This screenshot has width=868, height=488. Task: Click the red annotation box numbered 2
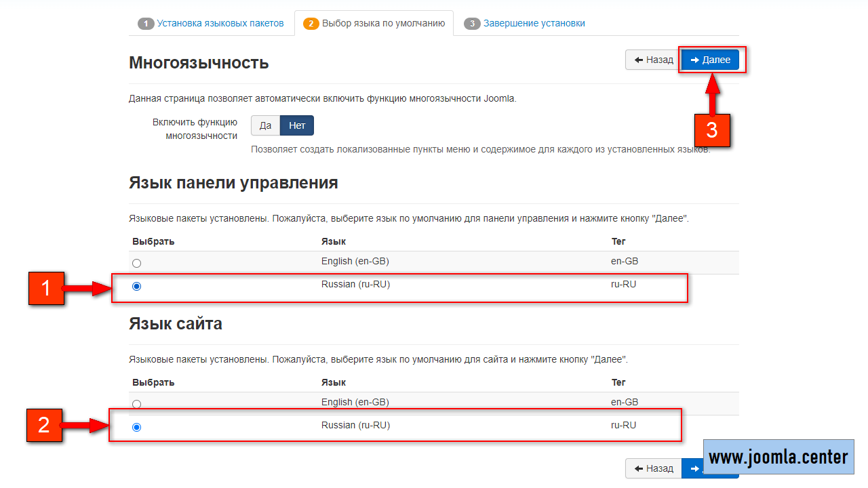[x=44, y=426]
